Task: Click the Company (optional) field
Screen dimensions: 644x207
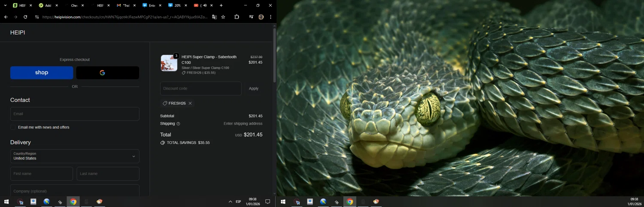Action: [x=75, y=191]
